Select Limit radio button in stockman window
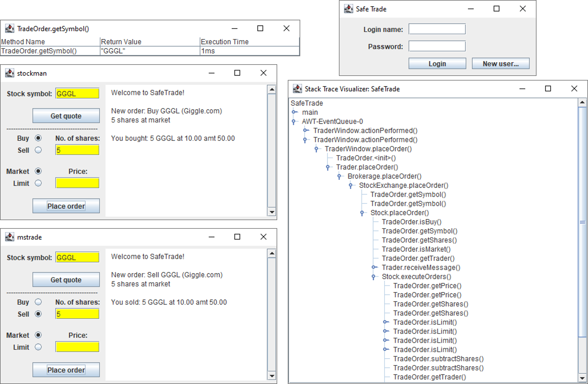This screenshot has width=588, height=384. [38, 183]
